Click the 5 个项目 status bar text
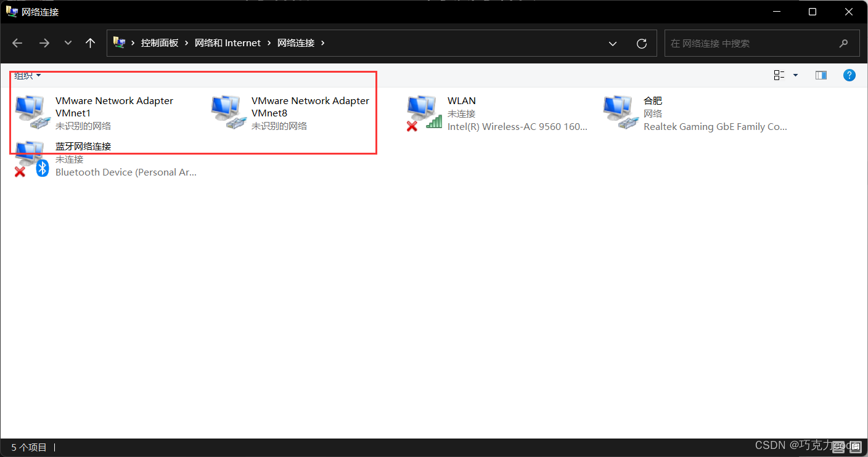The width and height of the screenshot is (868, 457). (x=29, y=448)
